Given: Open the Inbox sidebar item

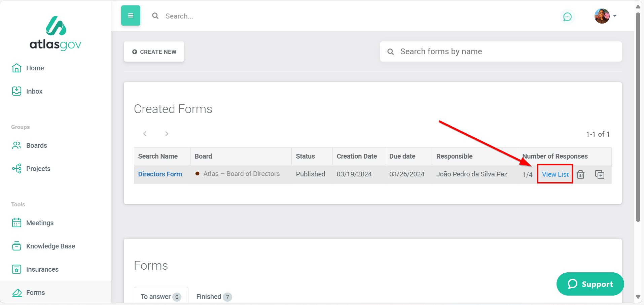Looking at the screenshot, I should pos(34,91).
